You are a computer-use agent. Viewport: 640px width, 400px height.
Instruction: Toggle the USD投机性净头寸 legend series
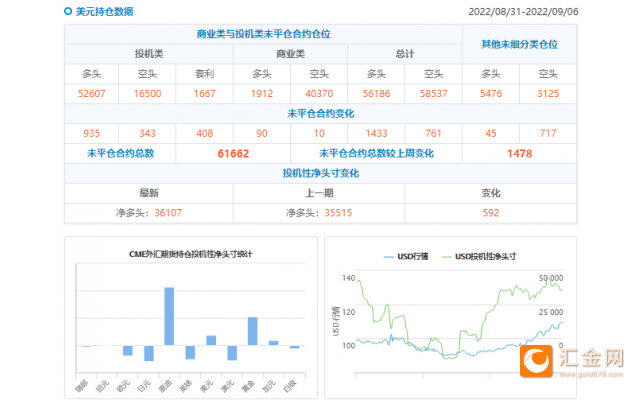tap(479, 256)
